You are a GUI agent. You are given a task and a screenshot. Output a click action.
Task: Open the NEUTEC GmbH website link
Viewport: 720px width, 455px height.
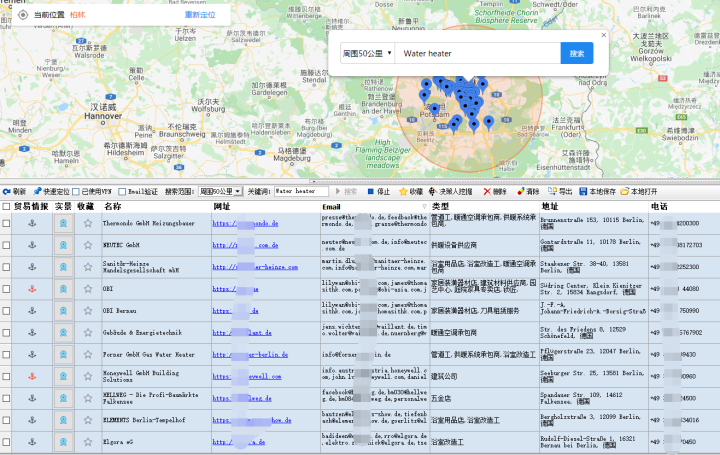(245, 245)
